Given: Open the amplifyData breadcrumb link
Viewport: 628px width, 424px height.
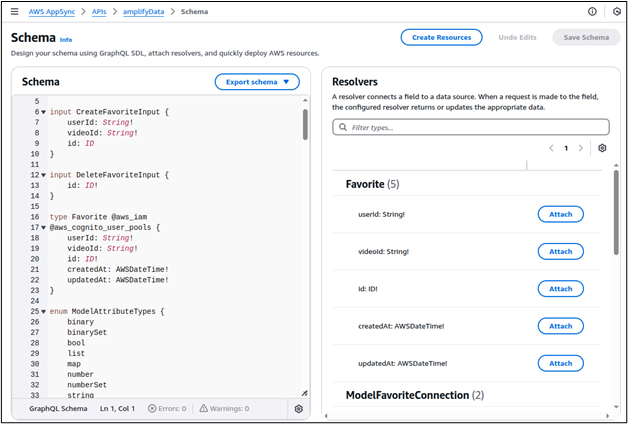Looking at the screenshot, I should point(143,12).
